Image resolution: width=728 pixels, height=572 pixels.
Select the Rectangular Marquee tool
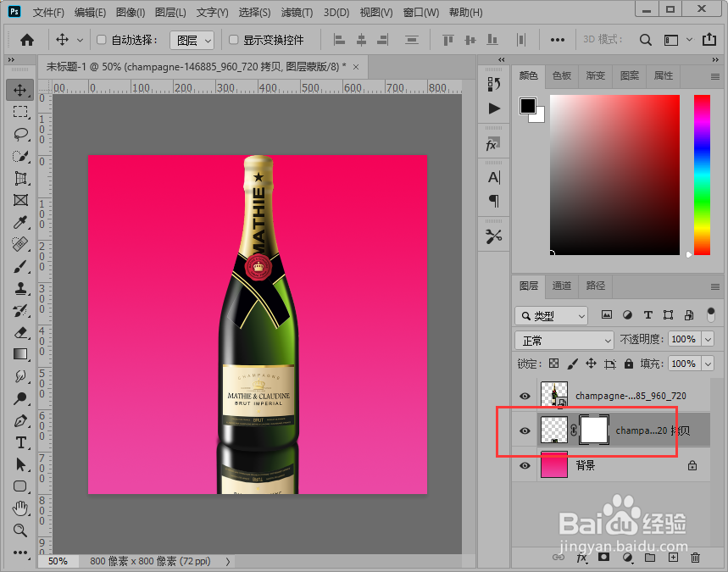[20, 112]
